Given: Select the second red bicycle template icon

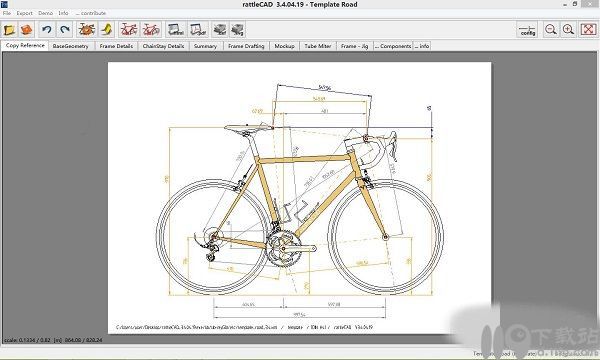Looking at the screenshot, I should pos(151,29).
